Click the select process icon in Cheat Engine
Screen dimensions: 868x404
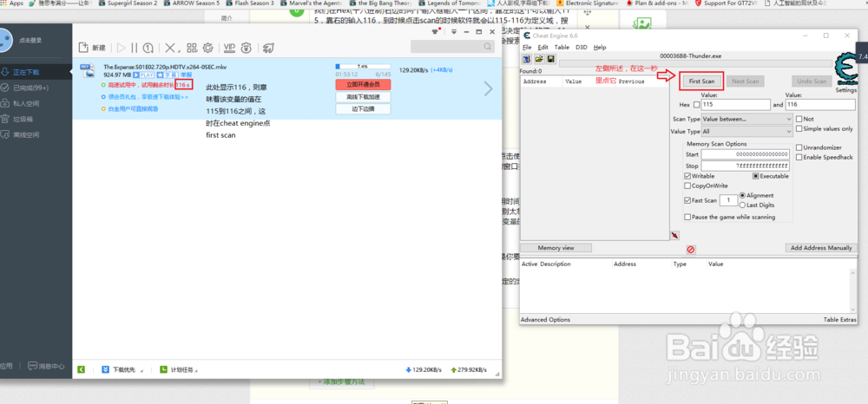526,59
